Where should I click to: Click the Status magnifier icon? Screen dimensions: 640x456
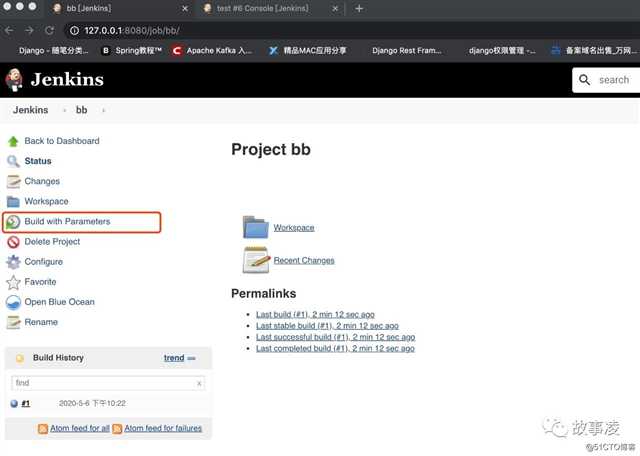pyautogui.click(x=13, y=161)
